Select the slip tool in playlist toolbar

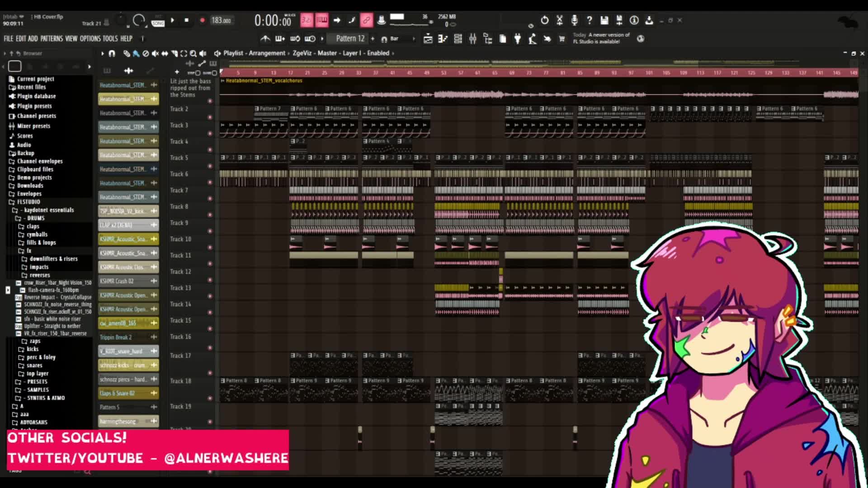[165, 53]
